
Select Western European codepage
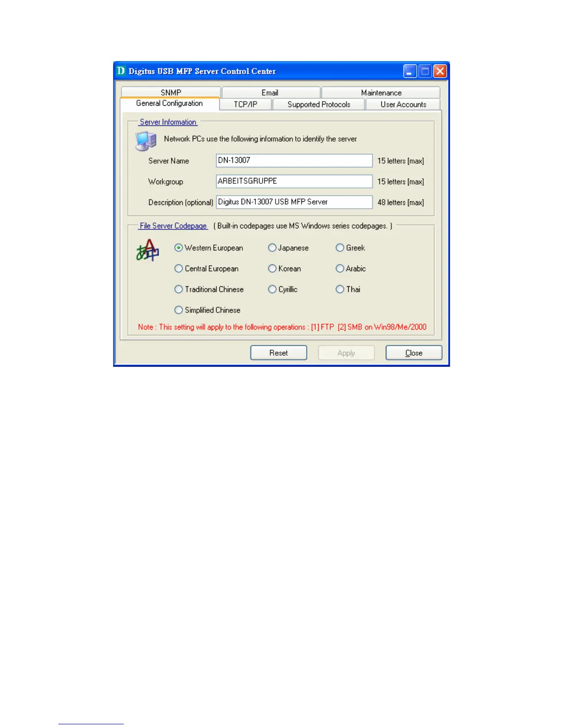pyautogui.click(x=209, y=248)
